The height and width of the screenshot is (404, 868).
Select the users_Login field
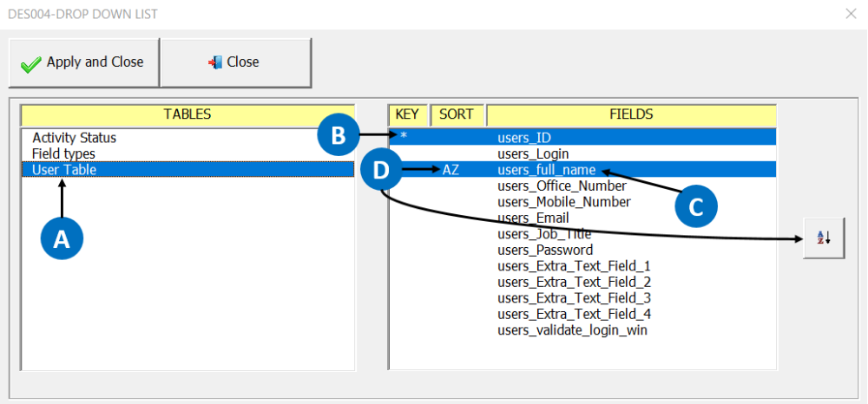(582, 153)
